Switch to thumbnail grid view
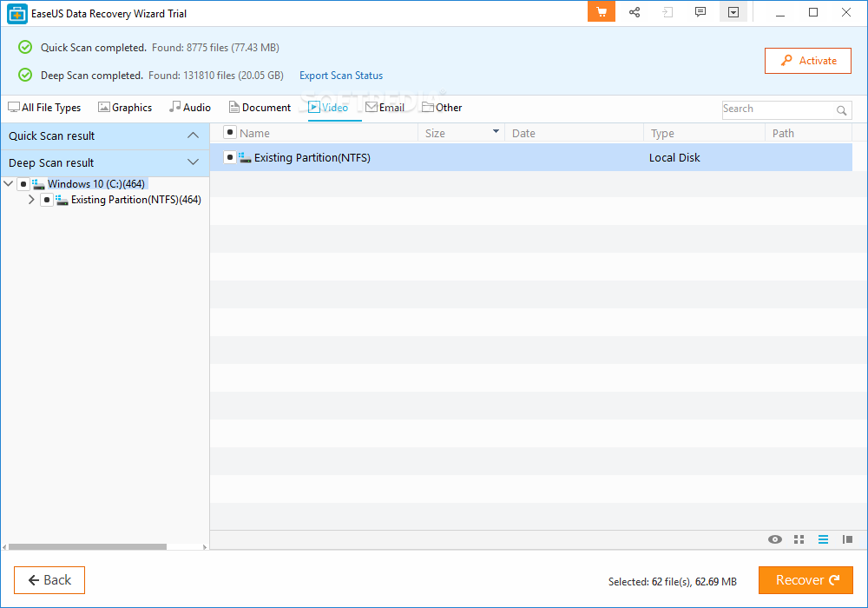This screenshot has height=608, width=868. (799, 539)
